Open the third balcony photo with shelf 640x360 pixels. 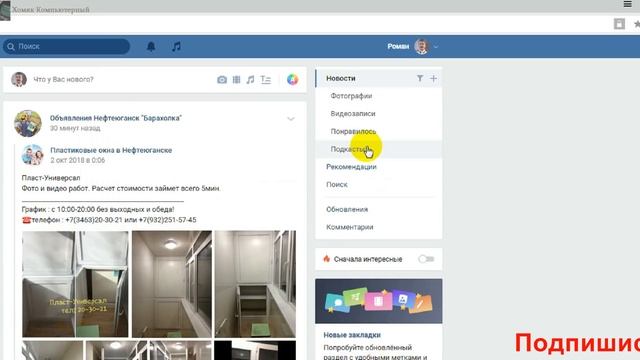point(255,284)
